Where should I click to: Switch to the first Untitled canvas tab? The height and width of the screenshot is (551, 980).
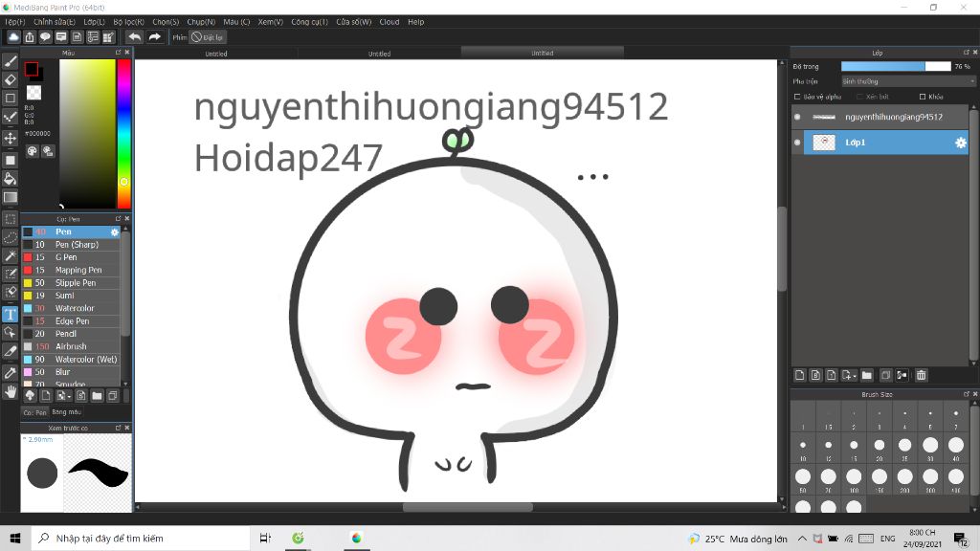click(x=214, y=53)
